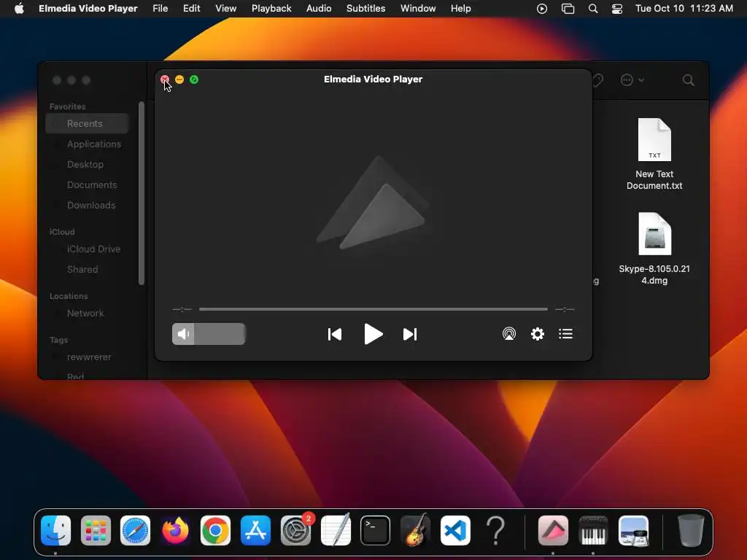Viewport: 747px width, 560px height.
Task: Skip to the next track
Action: tap(410, 334)
